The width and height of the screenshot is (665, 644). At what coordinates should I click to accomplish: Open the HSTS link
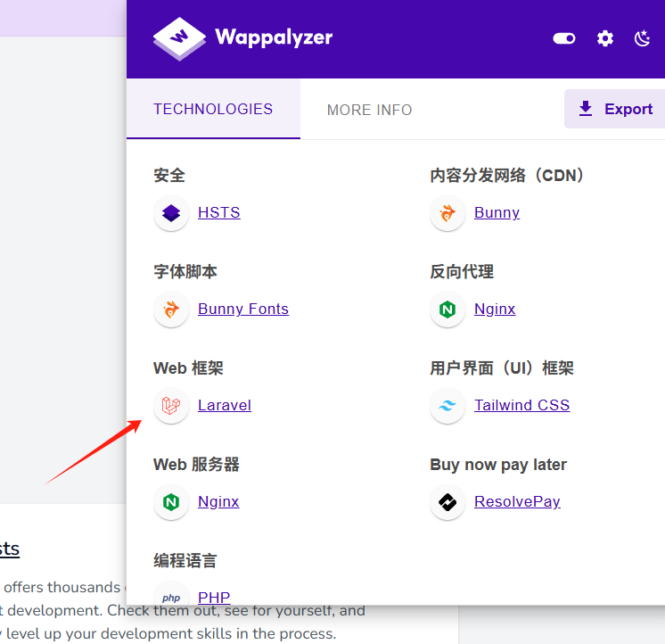coord(219,212)
